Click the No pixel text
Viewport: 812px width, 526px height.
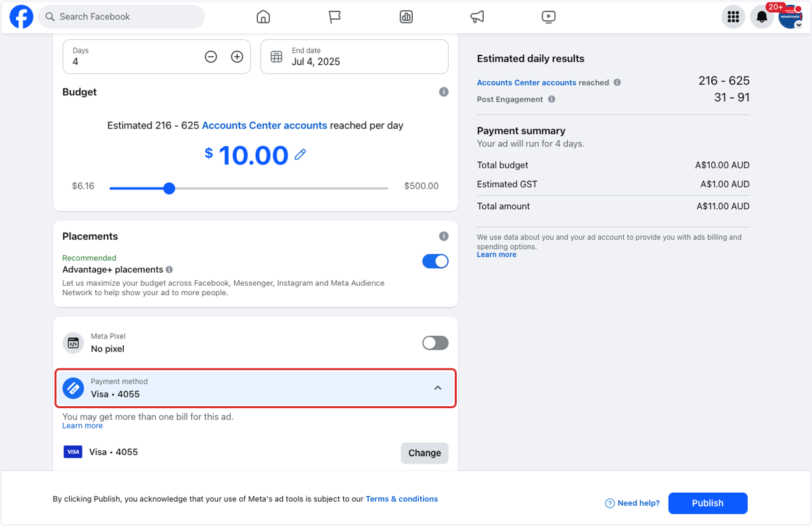point(108,349)
